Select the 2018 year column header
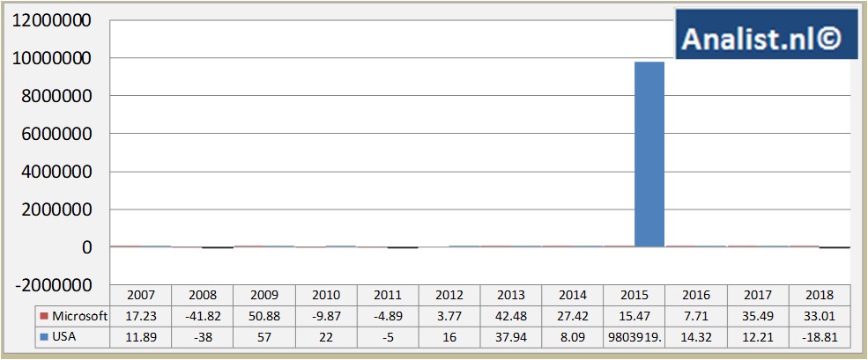 tap(820, 296)
